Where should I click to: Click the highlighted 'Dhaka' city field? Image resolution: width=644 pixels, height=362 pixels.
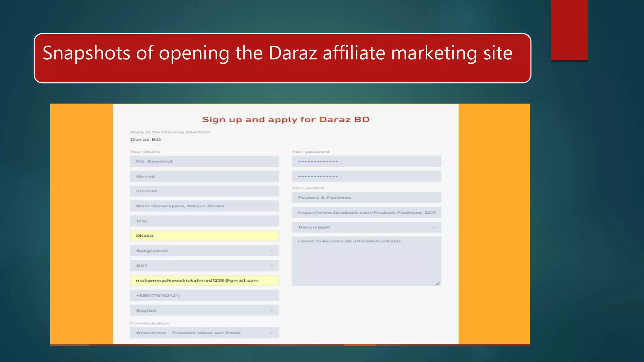204,236
